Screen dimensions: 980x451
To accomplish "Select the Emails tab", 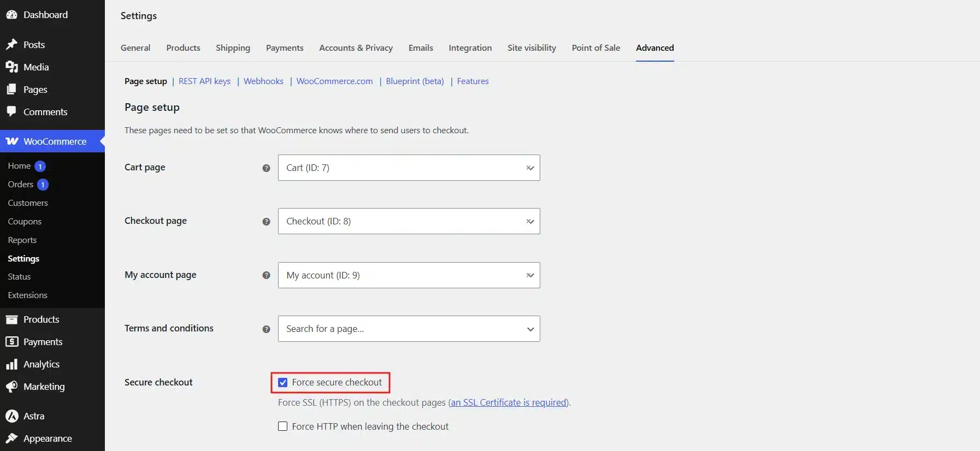I will coord(421,48).
